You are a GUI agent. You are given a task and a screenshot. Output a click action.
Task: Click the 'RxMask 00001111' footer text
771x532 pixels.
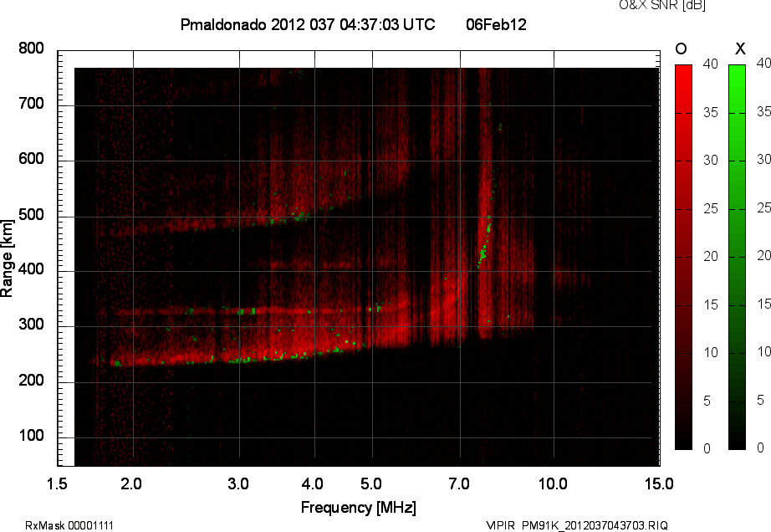click(x=69, y=525)
